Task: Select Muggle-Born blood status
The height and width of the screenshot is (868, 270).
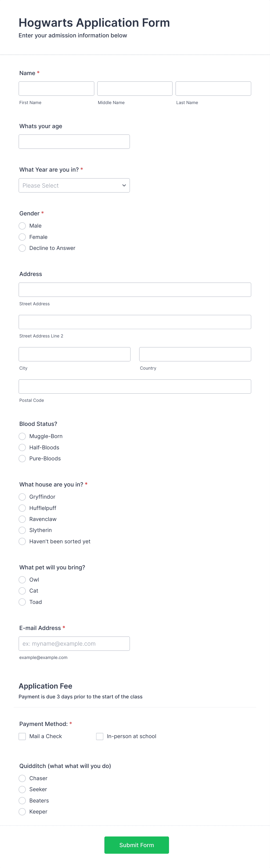Action: coord(22,436)
